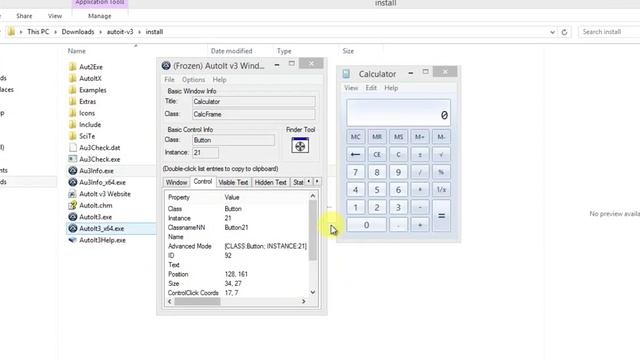Switch to the Hidden Text tab
Screen dimensions: 640x360
click(270, 182)
